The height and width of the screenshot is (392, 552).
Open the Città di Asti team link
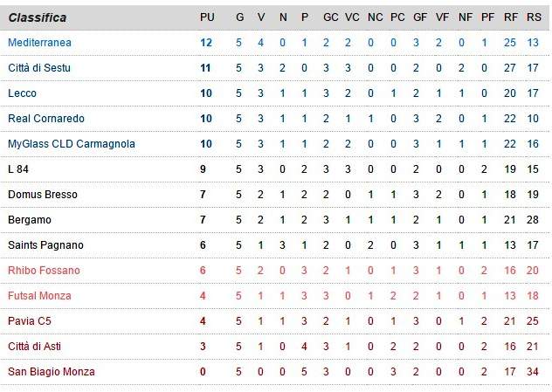pos(38,347)
